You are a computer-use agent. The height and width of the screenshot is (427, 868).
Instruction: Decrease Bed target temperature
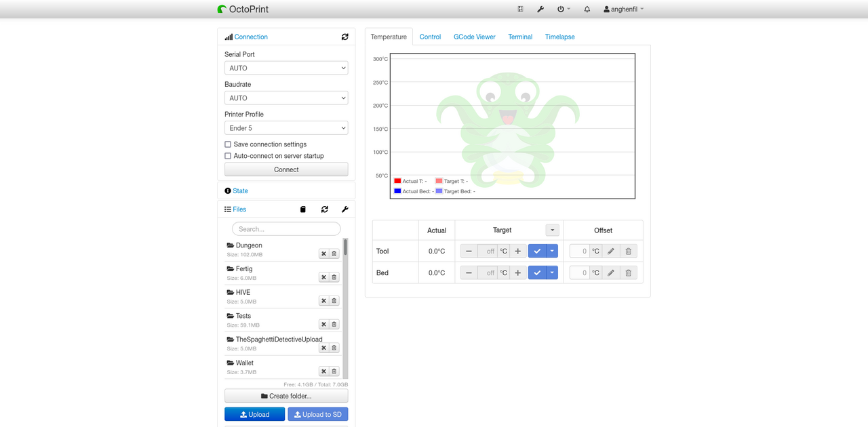pos(469,272)
